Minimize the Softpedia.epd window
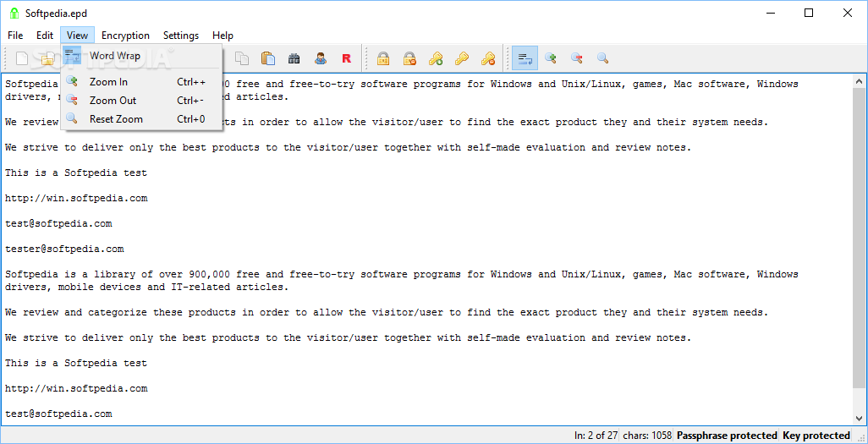The width and height of the screenshot is (868, 444). click(x=770, y=14)
